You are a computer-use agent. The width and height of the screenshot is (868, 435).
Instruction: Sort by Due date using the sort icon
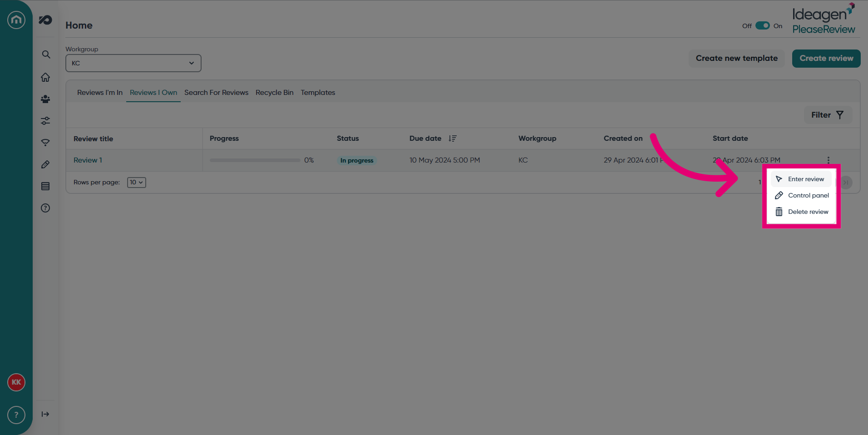click(x=453, y=138)
